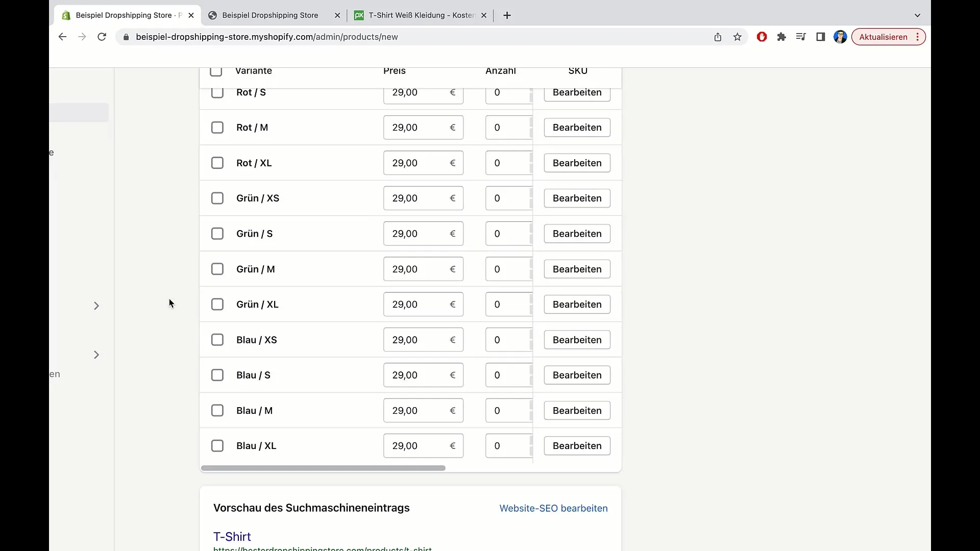Click the Vorschau des Suchmaschineneintrags heading
This screenshot has height=551, width=980.
[311, 508]
